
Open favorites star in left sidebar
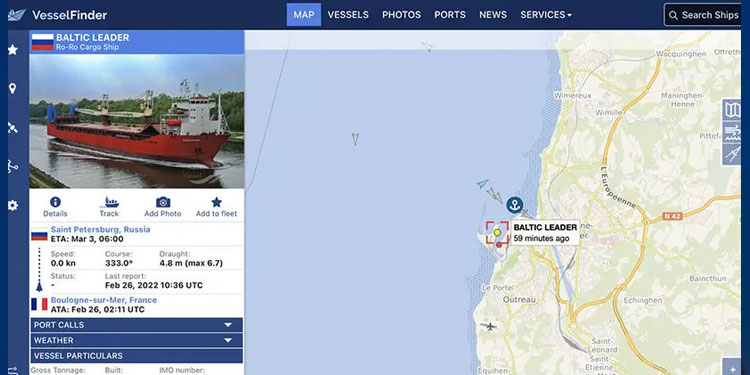pos(13,50)
